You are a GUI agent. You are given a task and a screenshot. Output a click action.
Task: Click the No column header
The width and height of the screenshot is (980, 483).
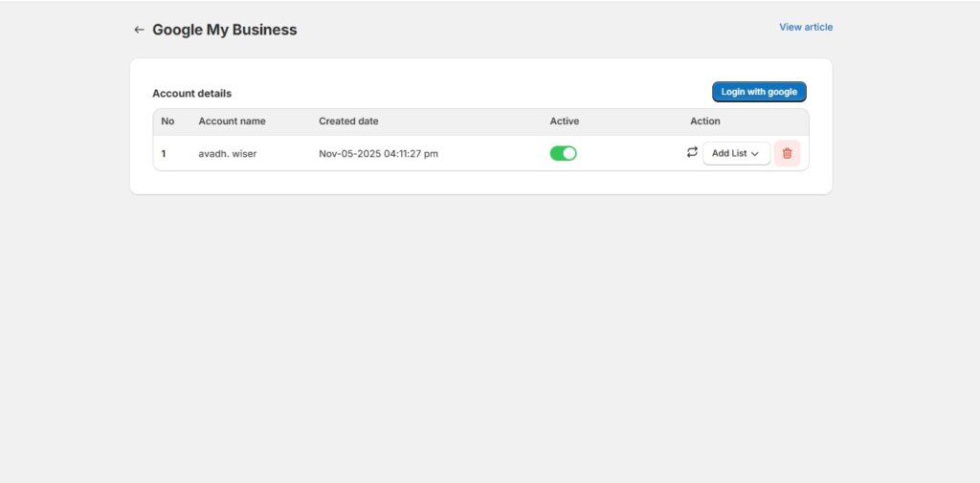pos(167,121)
